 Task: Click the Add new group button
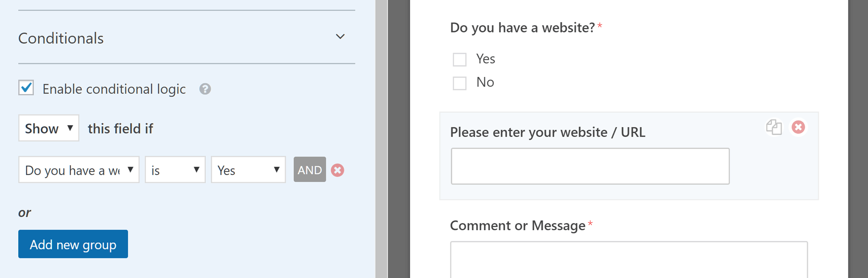[x=73, y=244]
